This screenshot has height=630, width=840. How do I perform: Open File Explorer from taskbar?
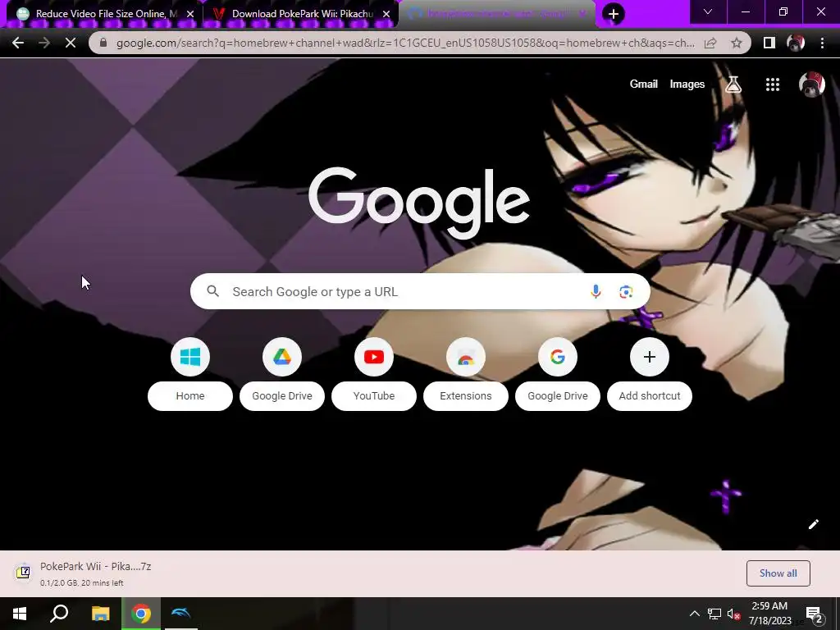100,614
